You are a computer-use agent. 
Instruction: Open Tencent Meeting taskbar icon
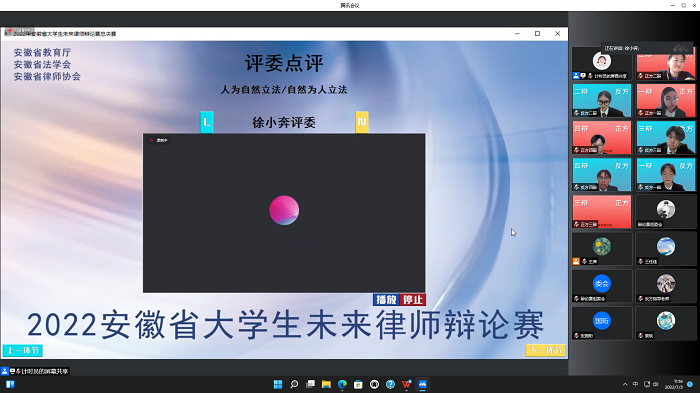(422, 385)
